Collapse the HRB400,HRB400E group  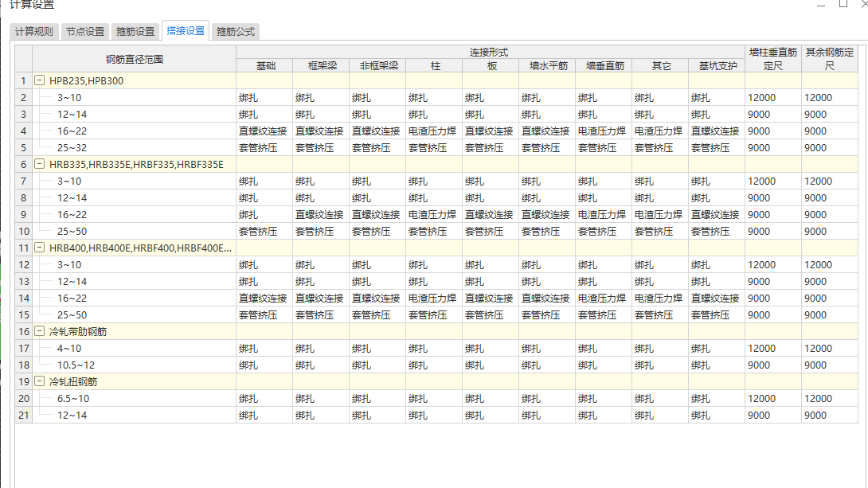39,248
